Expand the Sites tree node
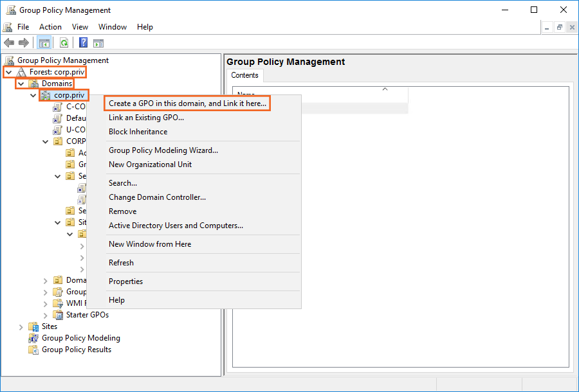 [x=21, y=326]
